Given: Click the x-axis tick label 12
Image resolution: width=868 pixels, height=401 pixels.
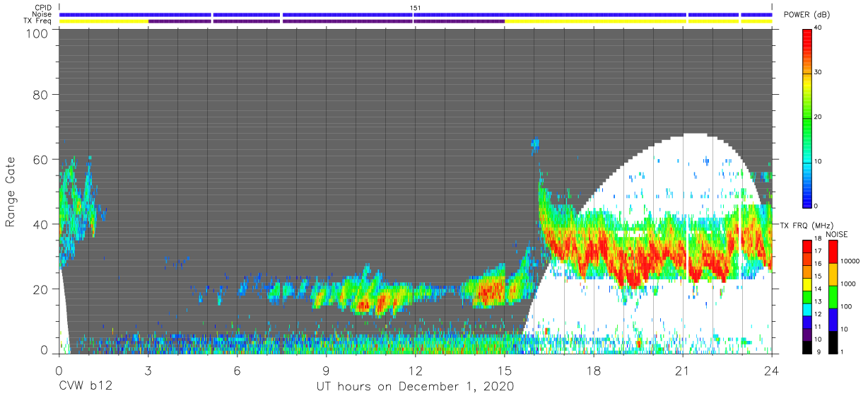Looking at the screenshot, I should pyautogui.click(x=415, y=370).
